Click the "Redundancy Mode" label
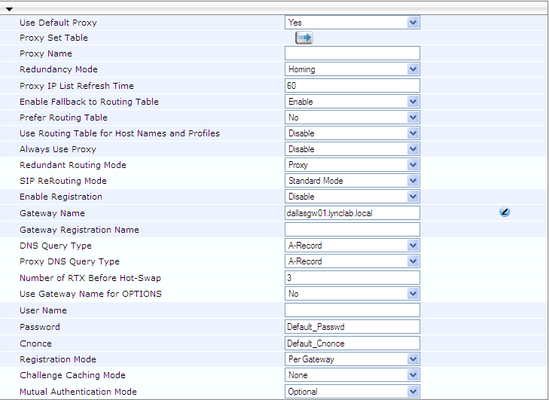The image size is (549, 400). (58, 69)
